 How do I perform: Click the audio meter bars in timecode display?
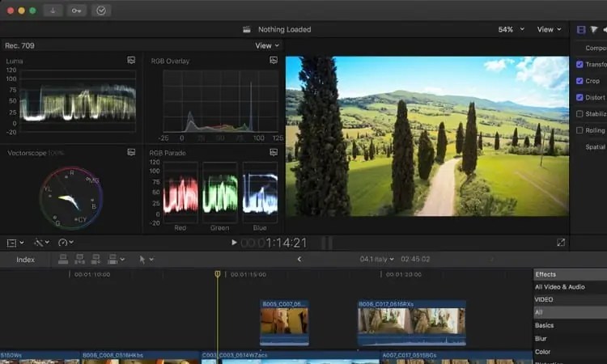point(327,243)
